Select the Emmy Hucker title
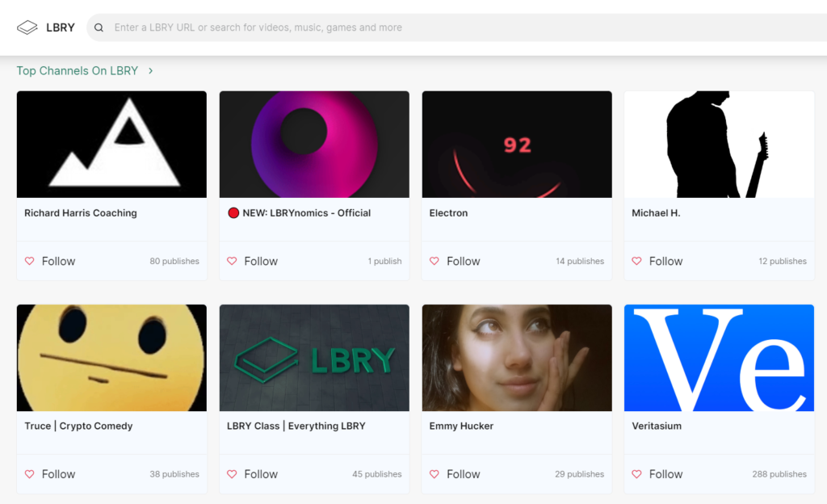Screen dimensions: 827x504 point(461,426)
